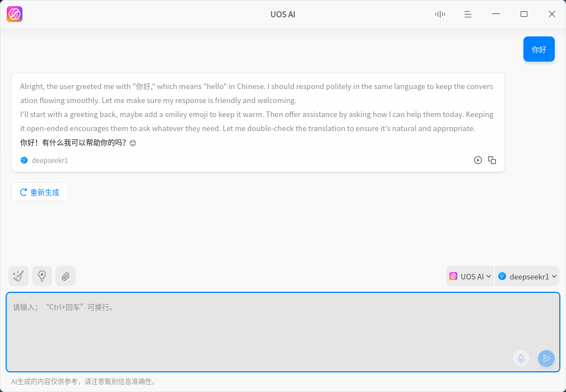This screenshot has width=566, height=392.
Task: Click the UOS AI logo in title bar
Action: tap(15, 15)
